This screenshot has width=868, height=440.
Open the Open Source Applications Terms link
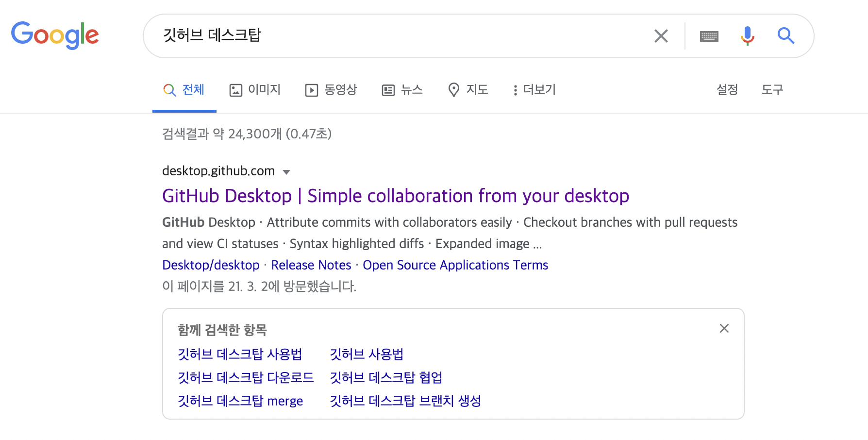point(455,265)
